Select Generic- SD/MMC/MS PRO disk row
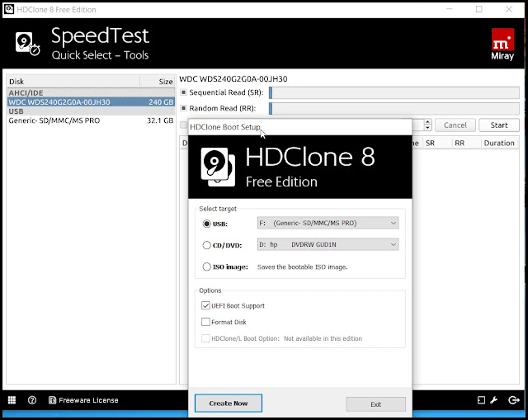528x420 pixels. click(91, 120)
